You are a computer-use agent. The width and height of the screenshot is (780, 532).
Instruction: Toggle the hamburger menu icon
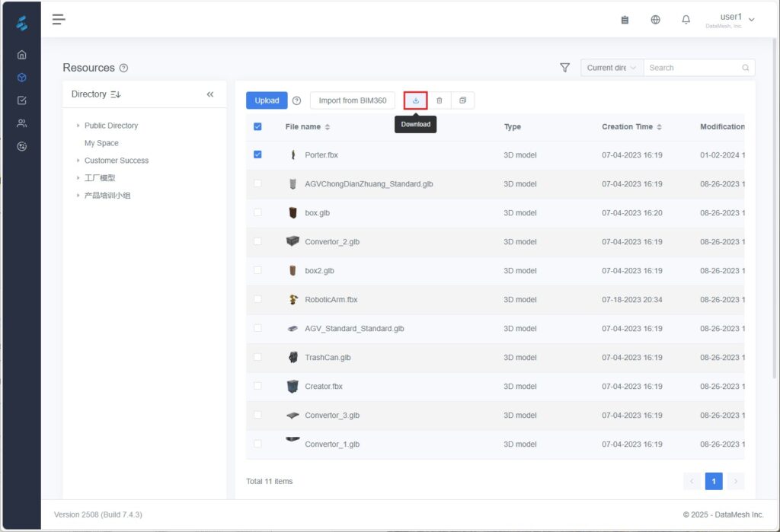[59, 20]
